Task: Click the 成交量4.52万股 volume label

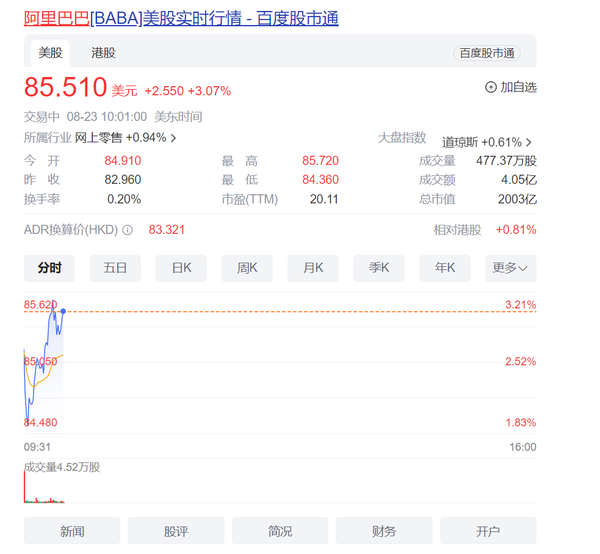Action: pos(62,467)
